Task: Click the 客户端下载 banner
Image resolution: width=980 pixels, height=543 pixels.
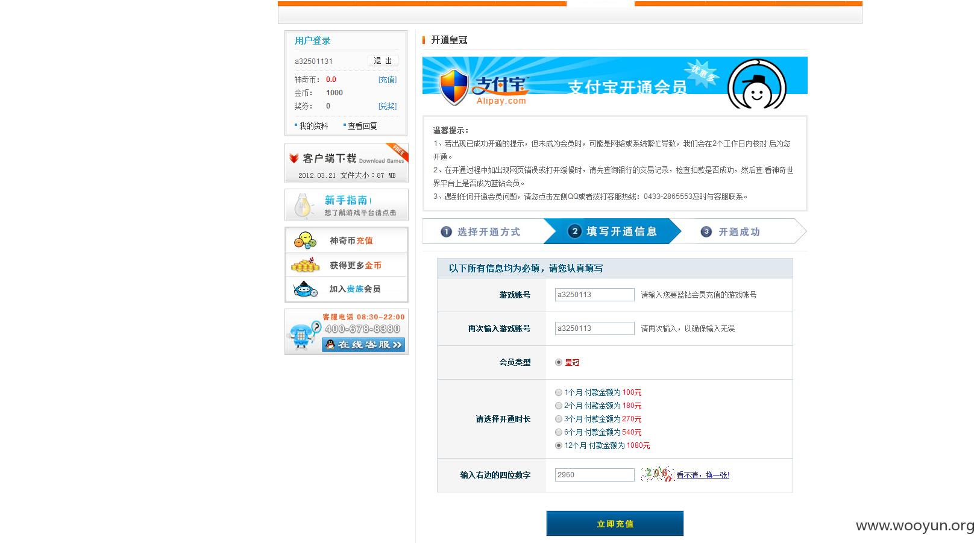Action: 347,163
